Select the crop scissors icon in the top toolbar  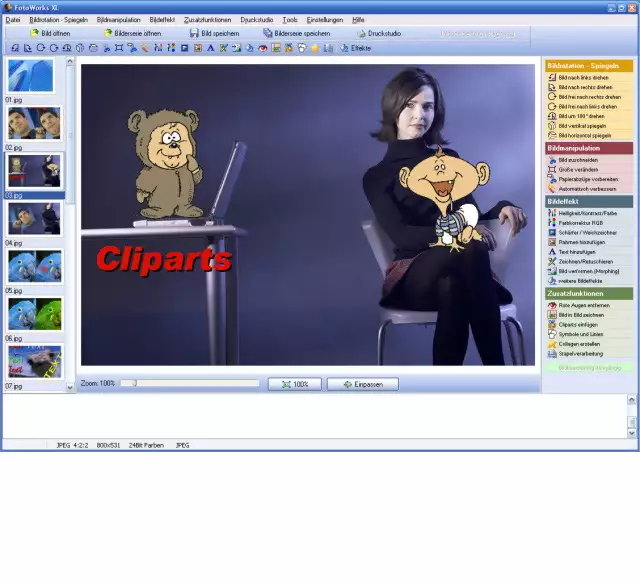tap(106, 48)
